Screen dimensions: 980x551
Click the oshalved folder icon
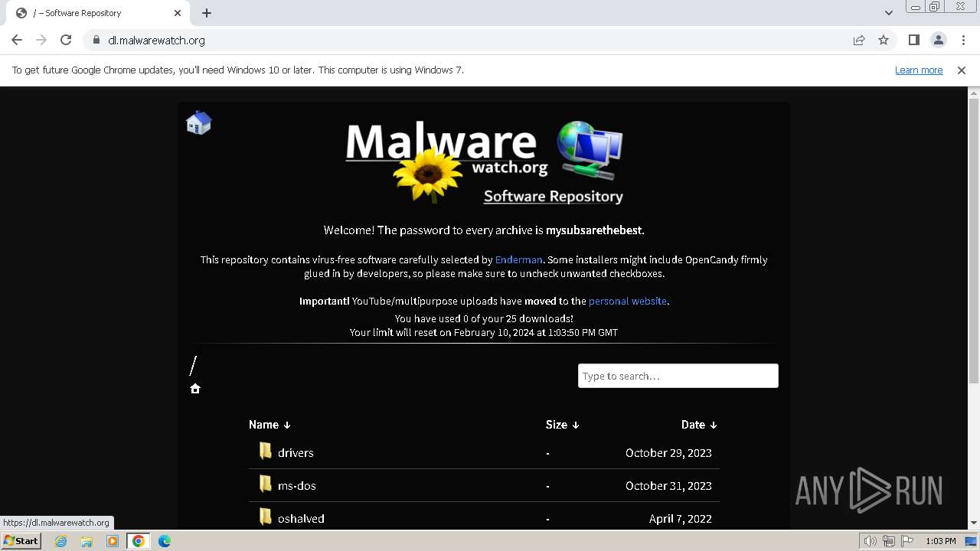coord(265,517)
